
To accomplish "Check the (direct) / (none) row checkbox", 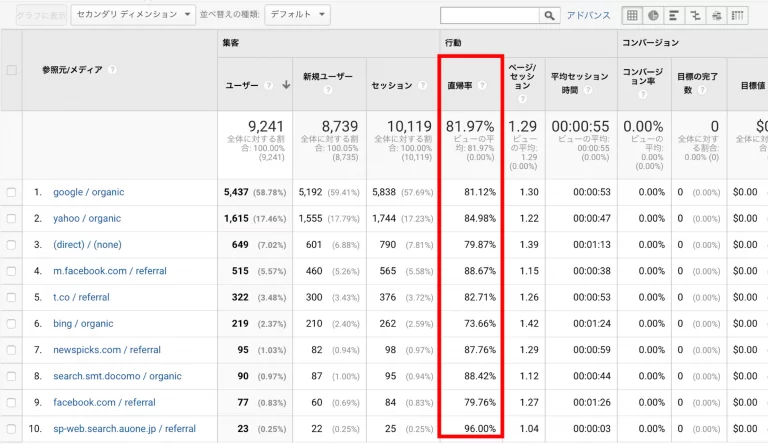I will coord(11,245).
